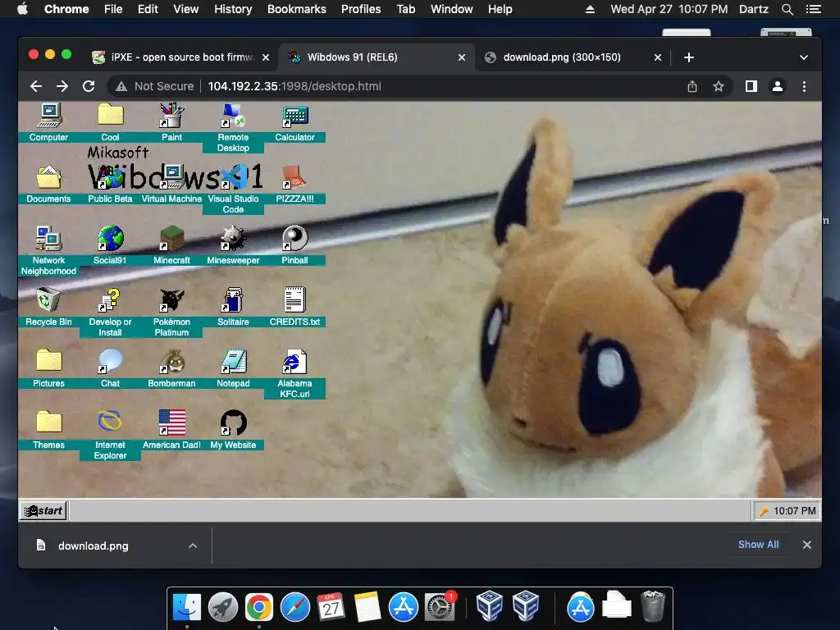The width and height of the screenshot is (840, 630).
Task: Click the Wibdows start button
Action: pos(44,510)
